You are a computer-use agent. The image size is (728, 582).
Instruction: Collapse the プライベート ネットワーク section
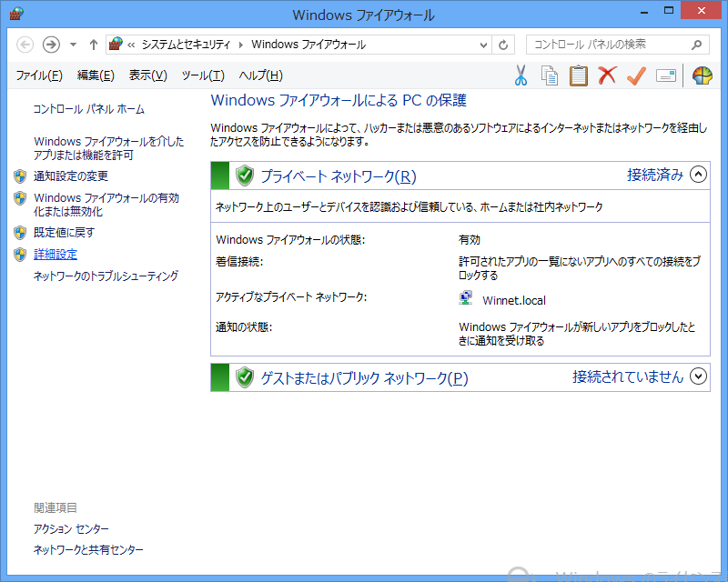[x=698, y=176]
